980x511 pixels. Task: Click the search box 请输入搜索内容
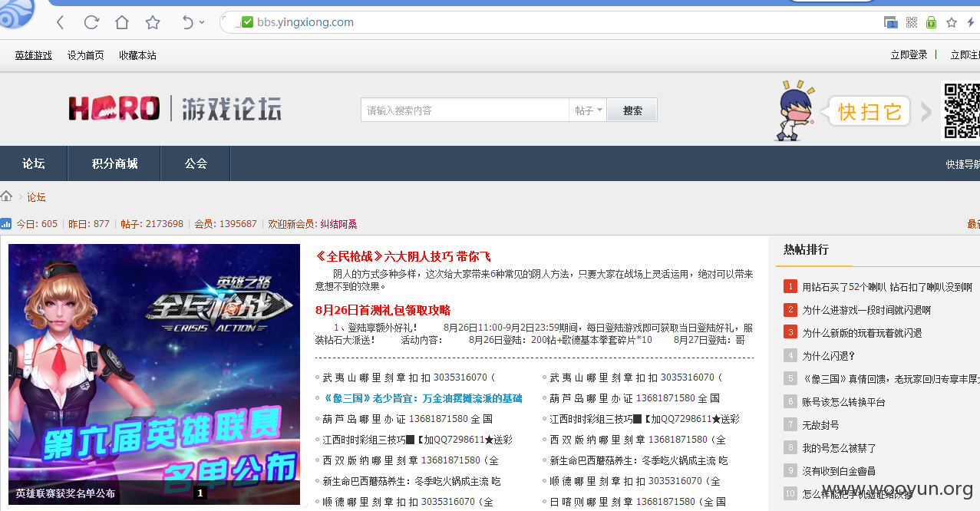pyautogui.click(x=465, y=110)
